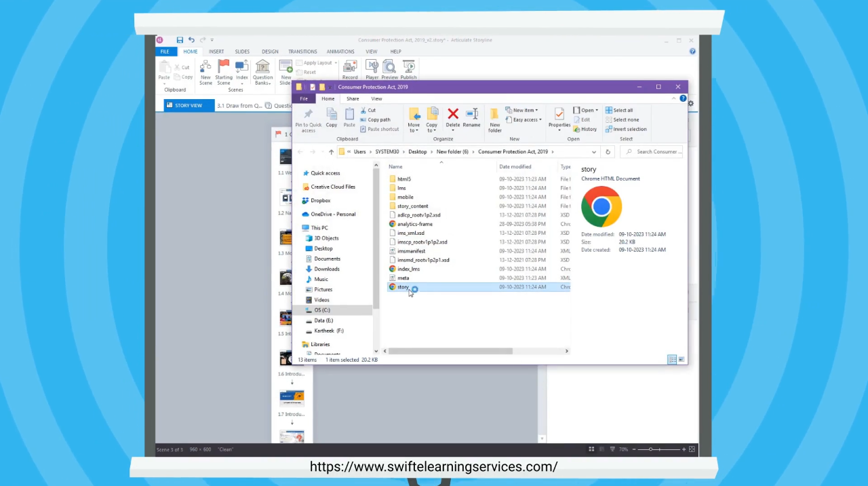Click the Record screen icon
Viewport: 868px width, 486px height.
coord(350,67)
